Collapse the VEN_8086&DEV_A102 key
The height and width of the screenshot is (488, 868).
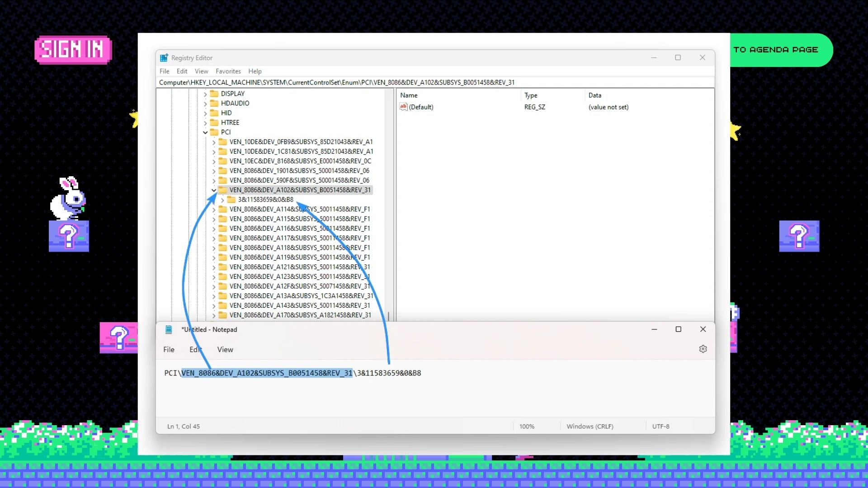pos(214,190)
